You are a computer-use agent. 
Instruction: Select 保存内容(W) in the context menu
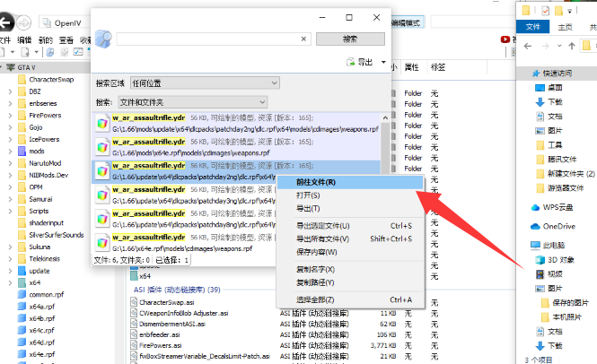click(x=350, y=252)
